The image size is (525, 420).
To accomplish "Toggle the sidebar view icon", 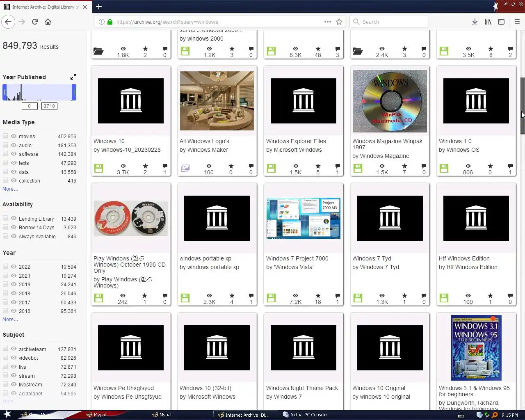I will point(501,22).
